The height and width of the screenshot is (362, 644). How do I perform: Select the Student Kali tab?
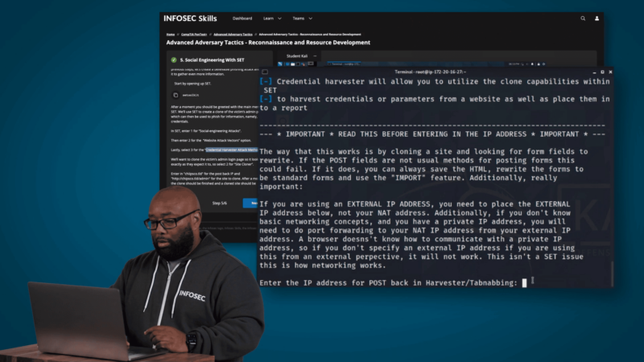click(x=297, y=56)
